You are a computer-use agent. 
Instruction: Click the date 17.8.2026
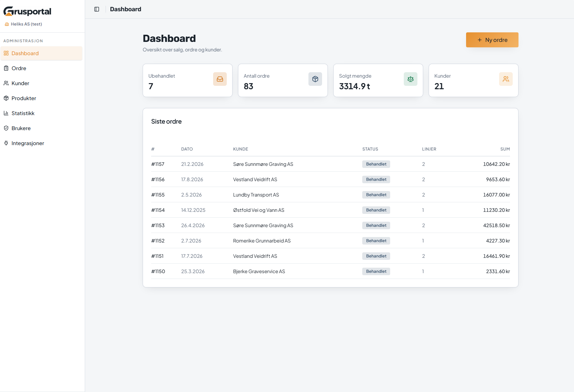coord(192,179)
